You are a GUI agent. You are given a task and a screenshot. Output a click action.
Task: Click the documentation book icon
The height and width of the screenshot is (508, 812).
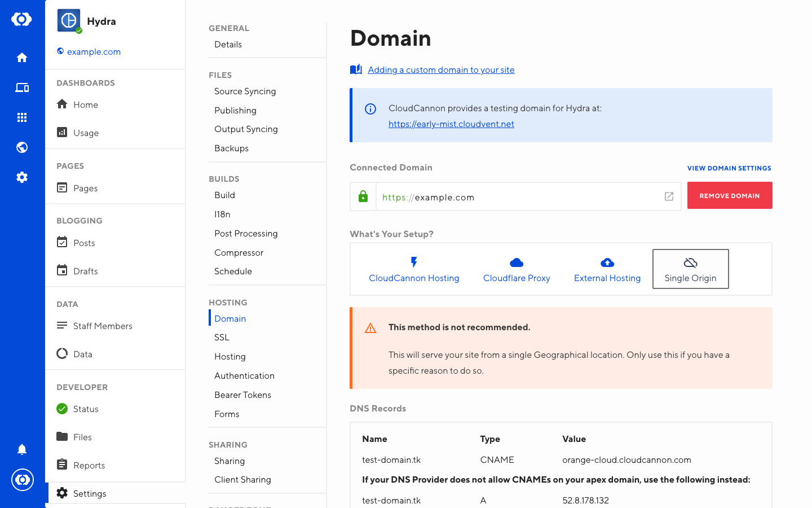356,69
